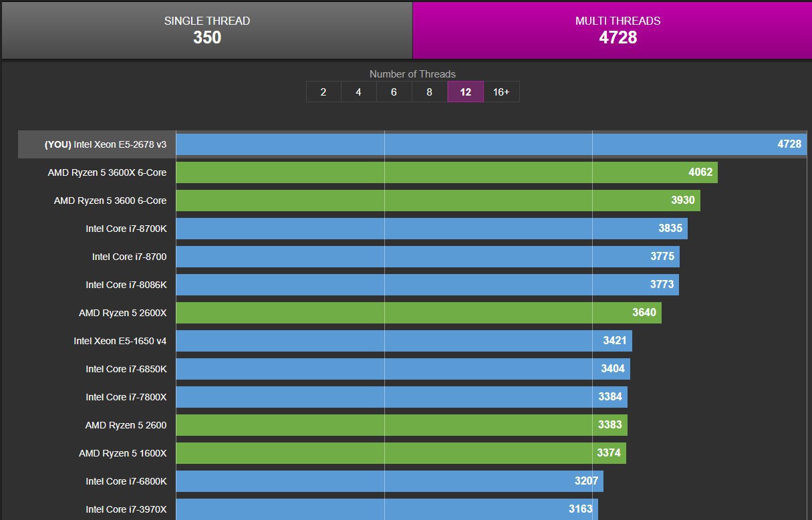Select the AMD Ryzen 5 2600X label
This screenshot has width=812, height=520.
(123, 313)
